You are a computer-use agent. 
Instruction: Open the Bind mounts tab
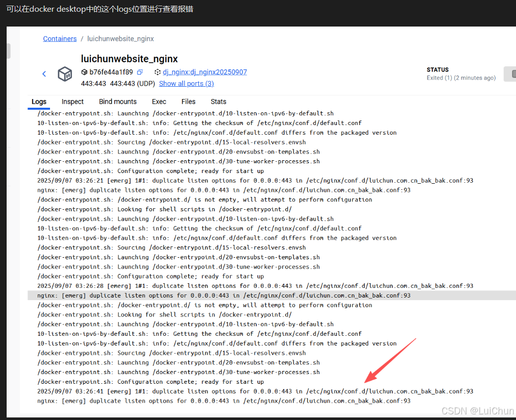tap(118, 102)
